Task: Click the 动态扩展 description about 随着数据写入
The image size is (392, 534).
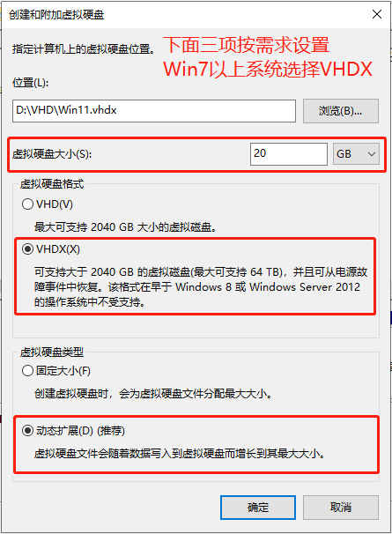Action: click(180, 454)
